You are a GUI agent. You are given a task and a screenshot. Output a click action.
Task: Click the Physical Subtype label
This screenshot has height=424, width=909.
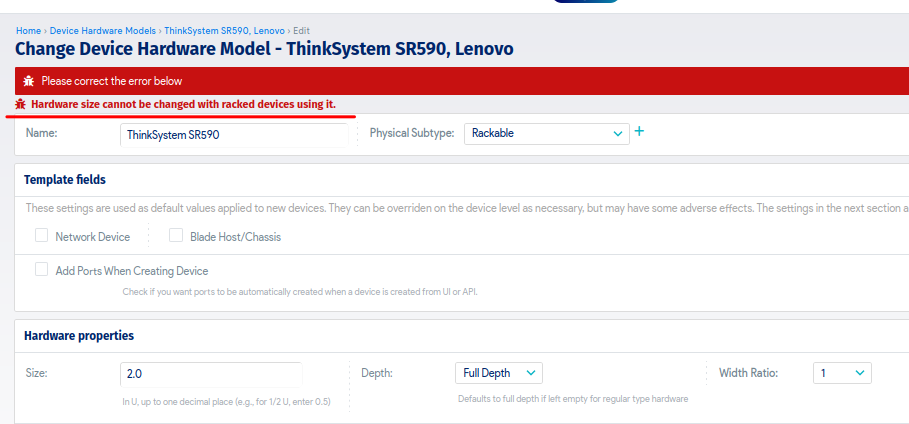[x=411, y=133]
